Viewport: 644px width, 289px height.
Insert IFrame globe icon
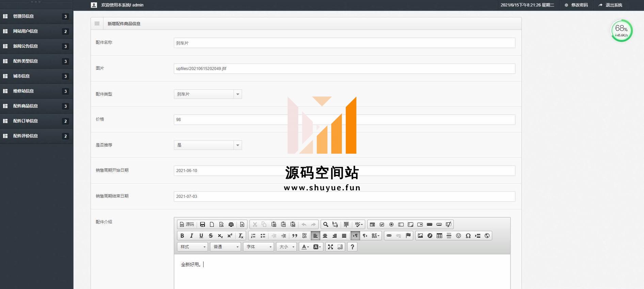click(487, 236)
